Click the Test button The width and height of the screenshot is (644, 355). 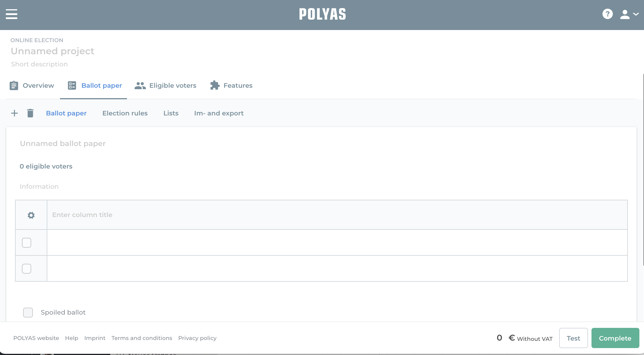pyautogui.click(x=573, y=338)
